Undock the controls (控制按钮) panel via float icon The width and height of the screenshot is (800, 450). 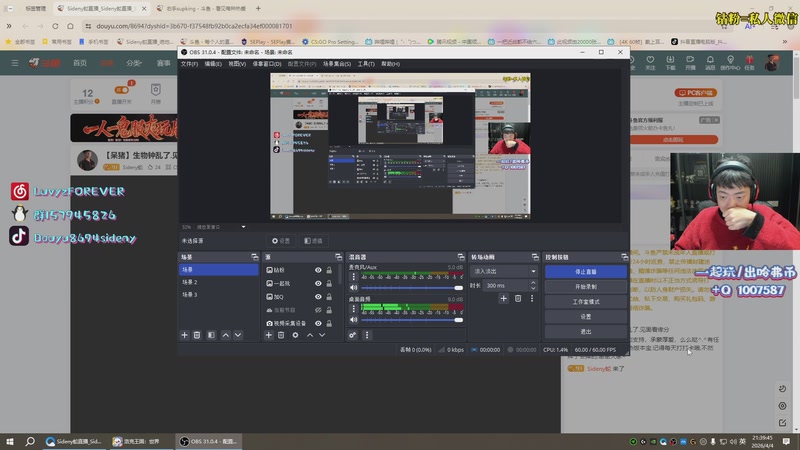624,257
